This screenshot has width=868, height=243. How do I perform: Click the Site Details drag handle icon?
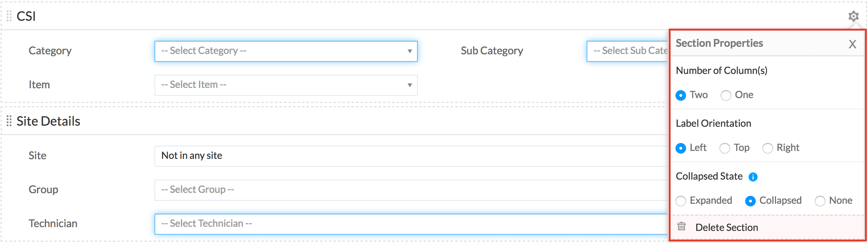[x=9, y=121]
